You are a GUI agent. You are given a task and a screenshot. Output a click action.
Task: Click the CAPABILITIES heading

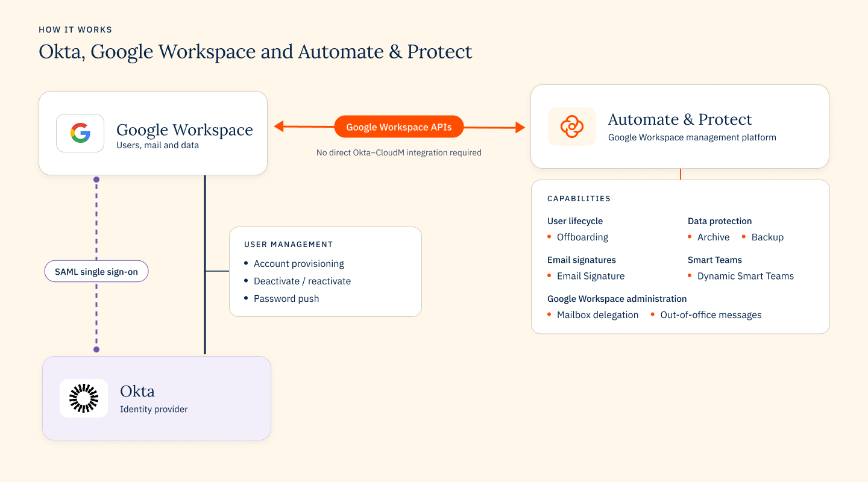tap(579, 199)
